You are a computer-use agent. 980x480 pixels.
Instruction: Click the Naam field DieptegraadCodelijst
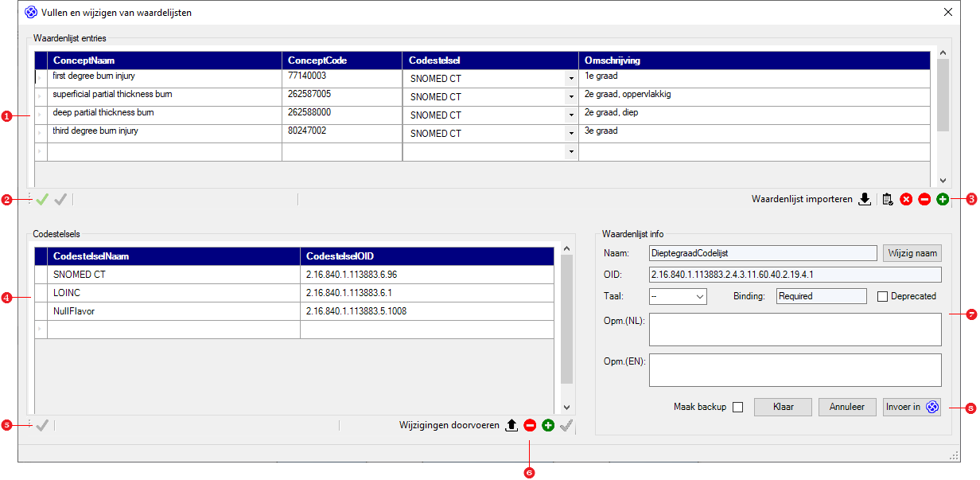pyautogui.click(x=764, y=253)
